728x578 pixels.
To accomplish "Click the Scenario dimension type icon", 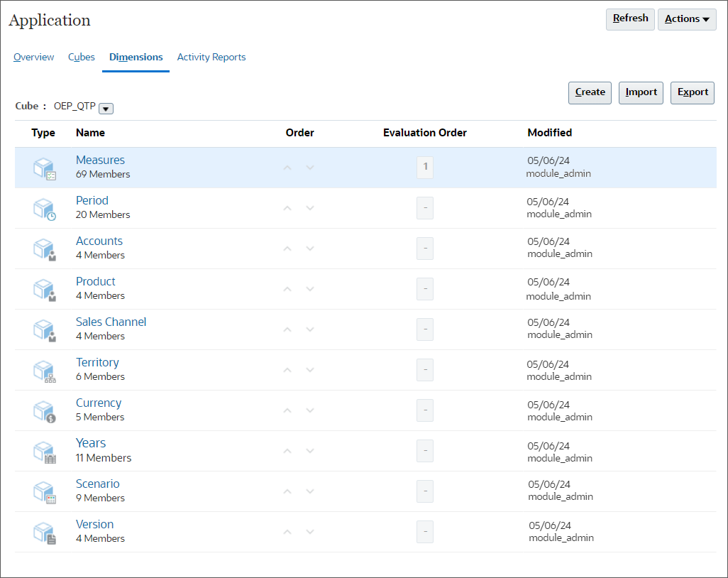I will pyautogui.click(x=43, y=491).
